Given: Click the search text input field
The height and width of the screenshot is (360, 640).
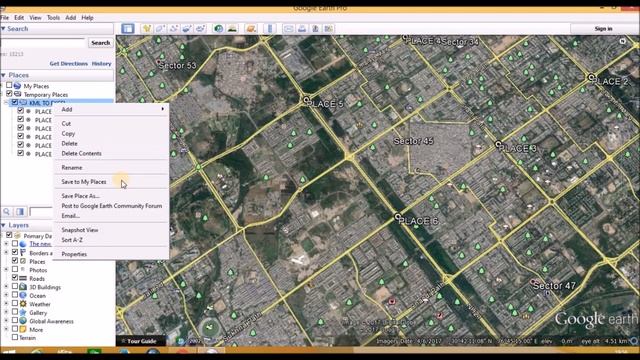Looking at the screenshot, I should pyautogui.click(x=43, y=43).
